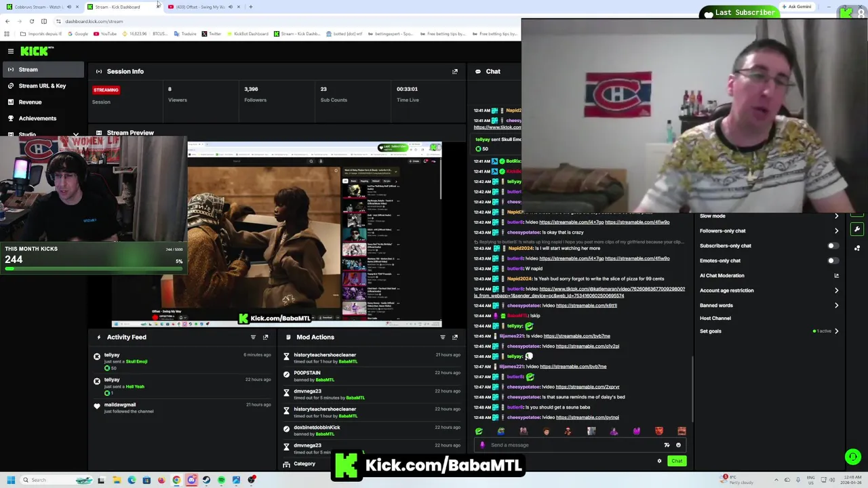Open a new browser tab

(x=250, y=7)
